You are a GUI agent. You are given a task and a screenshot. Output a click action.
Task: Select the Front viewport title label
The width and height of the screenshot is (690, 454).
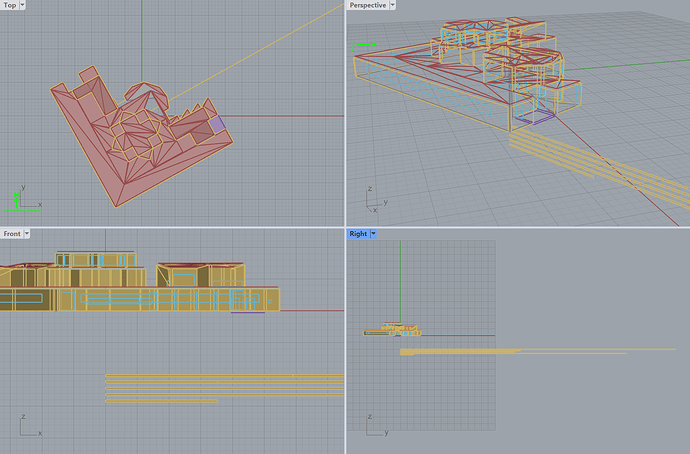click(11, 233)
